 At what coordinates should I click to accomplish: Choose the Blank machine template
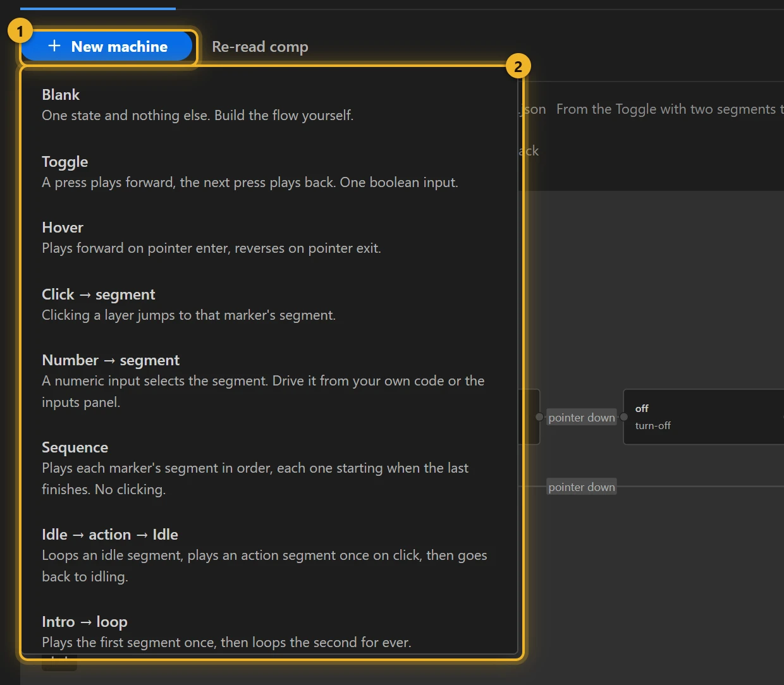tap(269, 105)
